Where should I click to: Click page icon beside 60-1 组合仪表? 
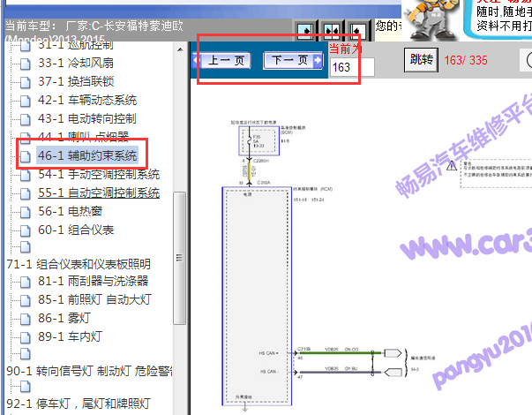coord(25,230)
